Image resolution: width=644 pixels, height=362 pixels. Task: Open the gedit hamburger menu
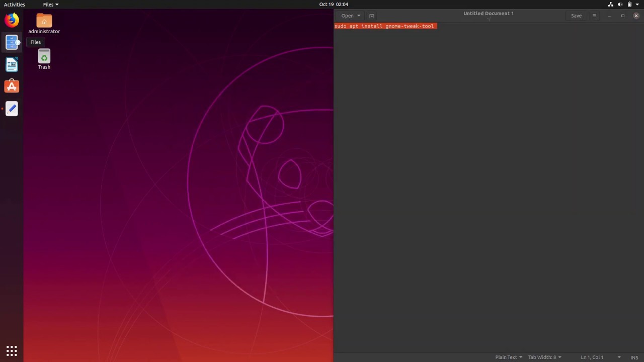[x=594, y=16]
